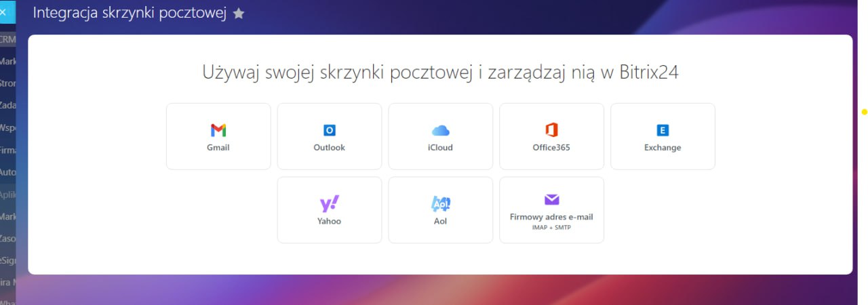Open the Exchange mailbox setup
This screenshot has width=868, height=305.
coord(663,136)
